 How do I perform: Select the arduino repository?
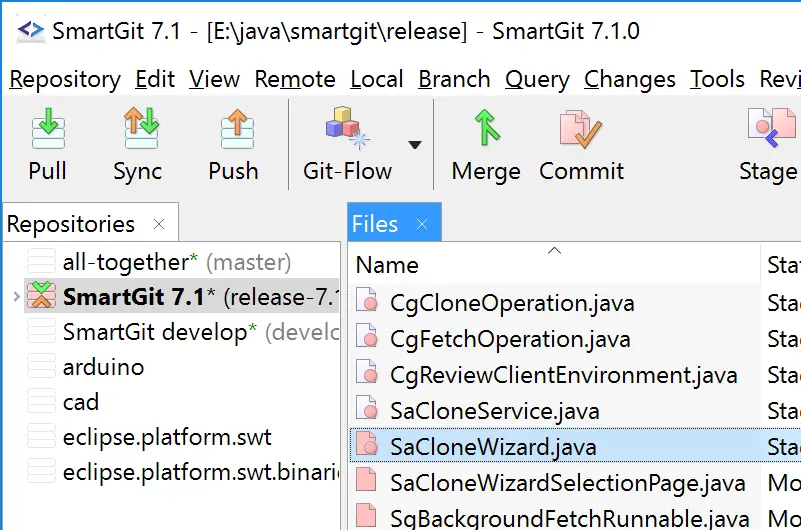(x=104, y=367)
